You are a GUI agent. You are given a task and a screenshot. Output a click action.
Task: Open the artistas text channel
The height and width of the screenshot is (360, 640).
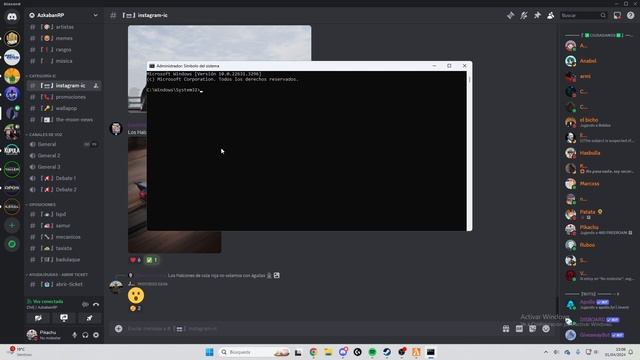coord(63,27)
